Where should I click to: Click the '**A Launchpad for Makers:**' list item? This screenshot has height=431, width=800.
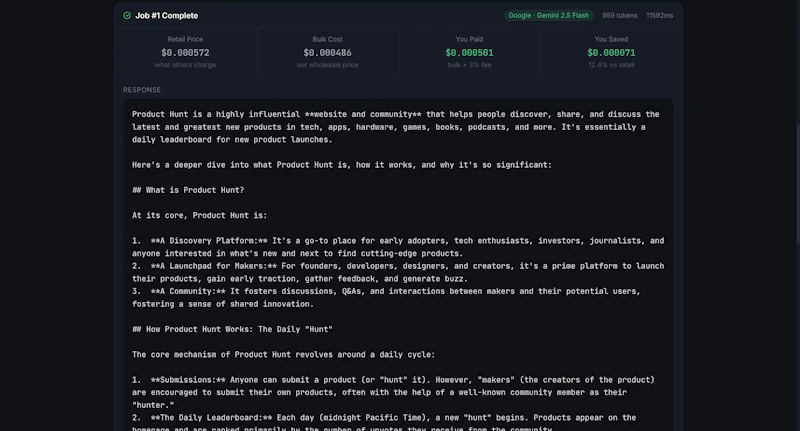point(398,272)
